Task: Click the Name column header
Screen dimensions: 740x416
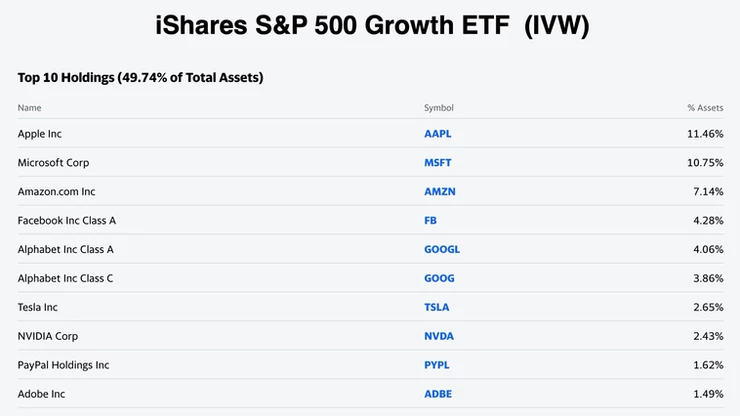Action: (29, 107)
